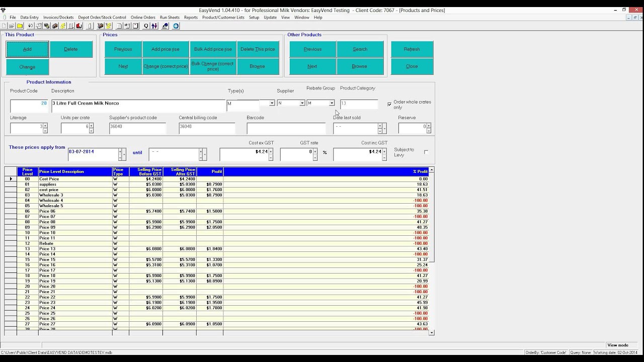The width and height of the screenshot is (644, 362).
Task: Expand the Rebate Group dropdown
Action: 332,103
